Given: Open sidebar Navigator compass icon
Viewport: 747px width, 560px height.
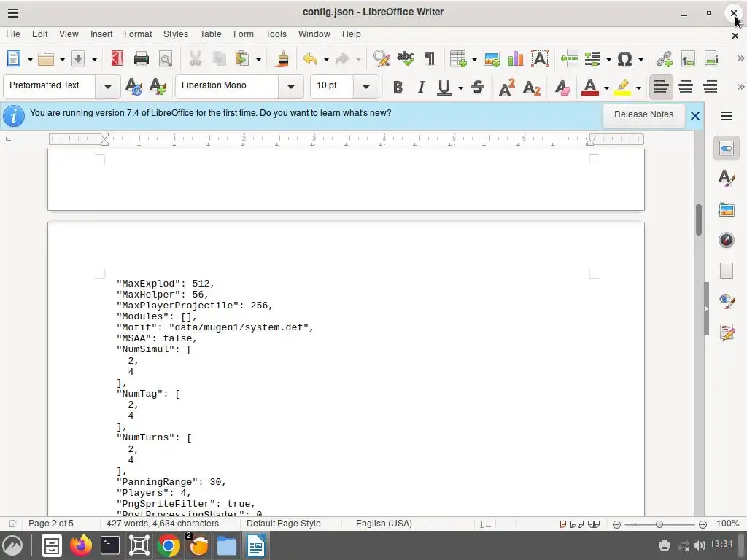Looking at the screenshot, I should [x=726, y=240].
